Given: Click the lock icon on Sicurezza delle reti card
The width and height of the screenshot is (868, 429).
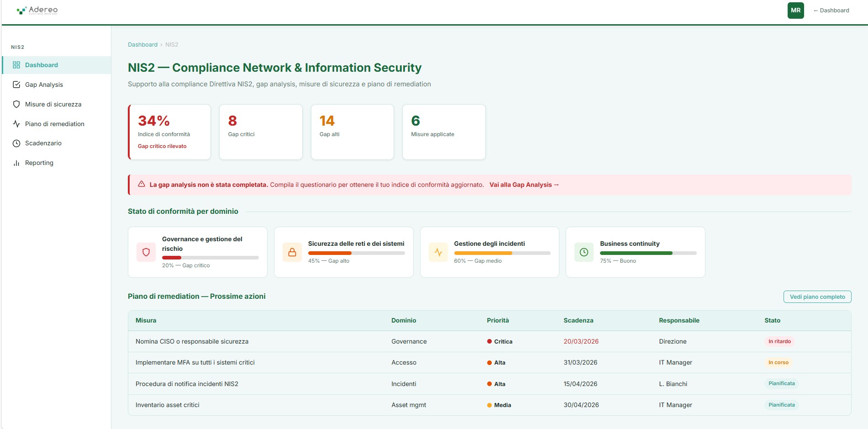Looking at the screenshot, I should (292, 252).
